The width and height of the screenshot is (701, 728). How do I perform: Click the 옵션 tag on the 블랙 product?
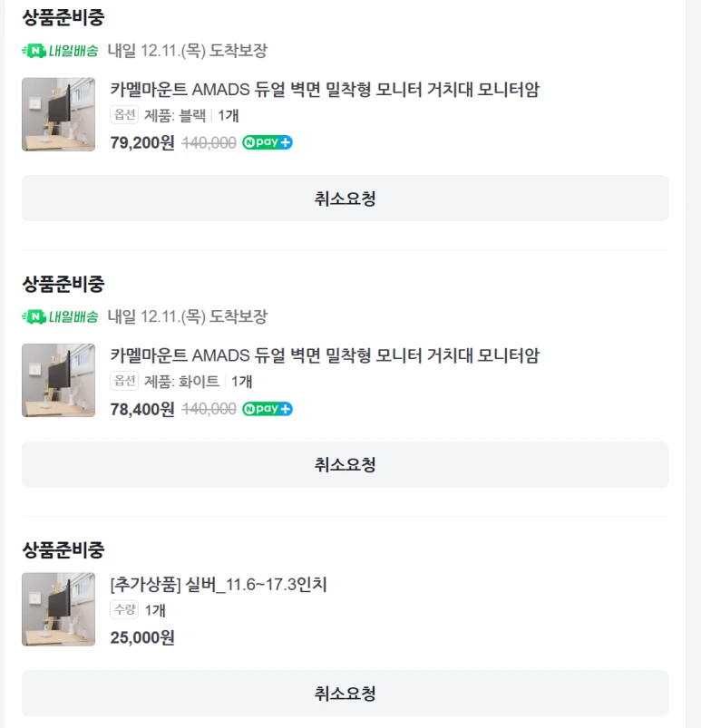(x=124, y=115)
